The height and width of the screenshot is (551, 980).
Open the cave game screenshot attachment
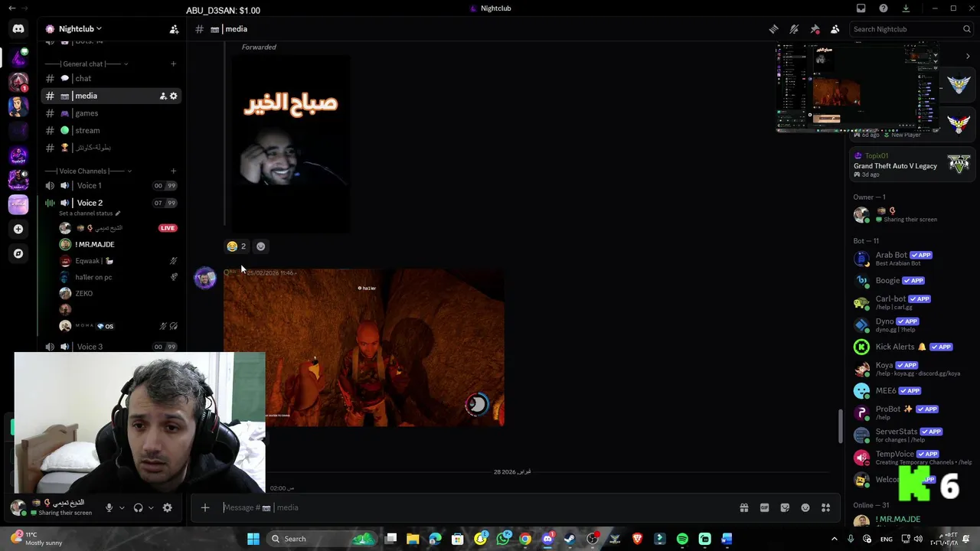(x=364, y=347)
